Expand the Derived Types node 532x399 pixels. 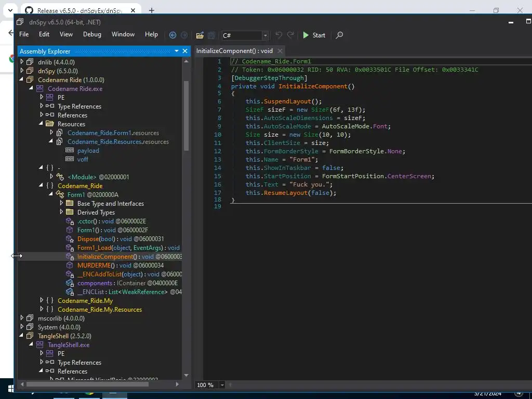pyautogui.click(x=61, y=212)
